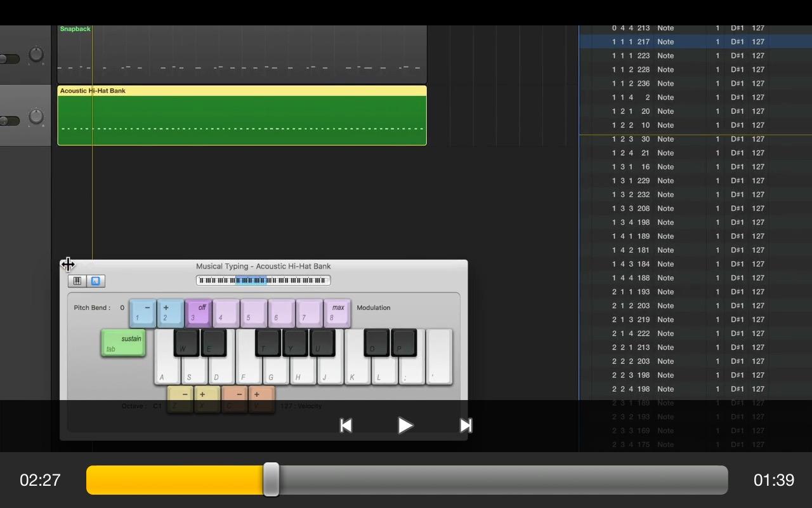Select the event at position 1 1 1 223
The height and width of the screenshot is (508, 812).
tap(695, 56)
